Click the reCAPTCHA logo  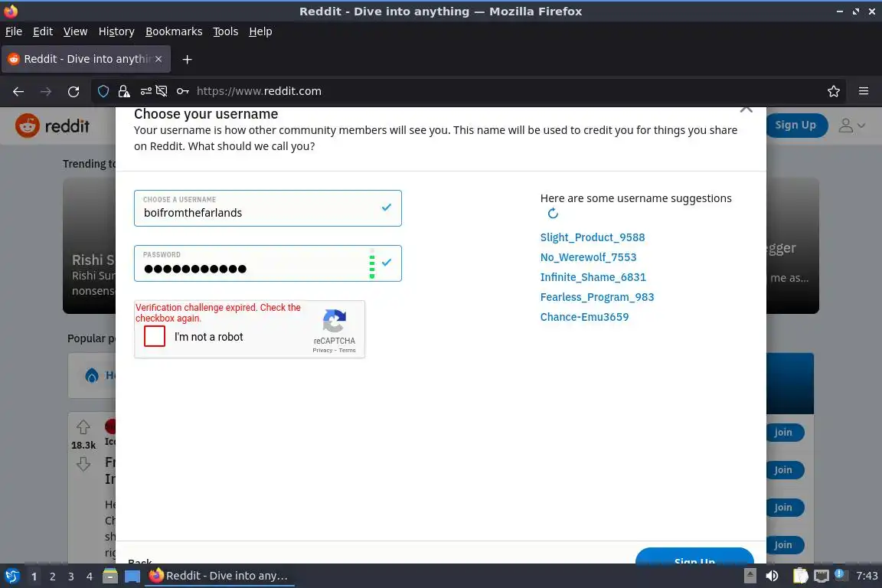click(334, 321)
